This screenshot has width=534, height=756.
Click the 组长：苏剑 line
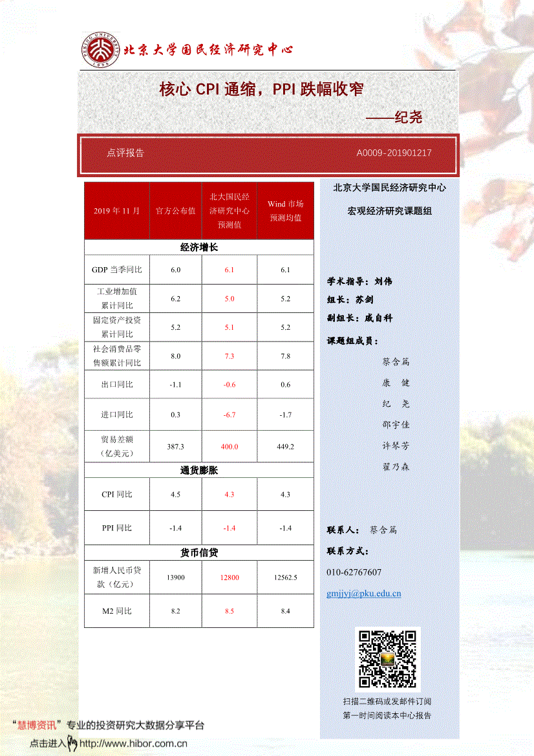pyautogui.click(x=350, y=299)
